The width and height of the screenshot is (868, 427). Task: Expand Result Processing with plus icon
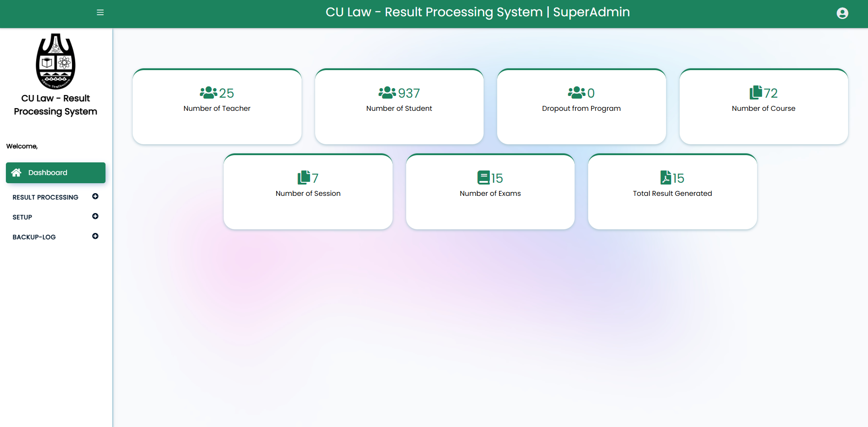click(95, 196)
